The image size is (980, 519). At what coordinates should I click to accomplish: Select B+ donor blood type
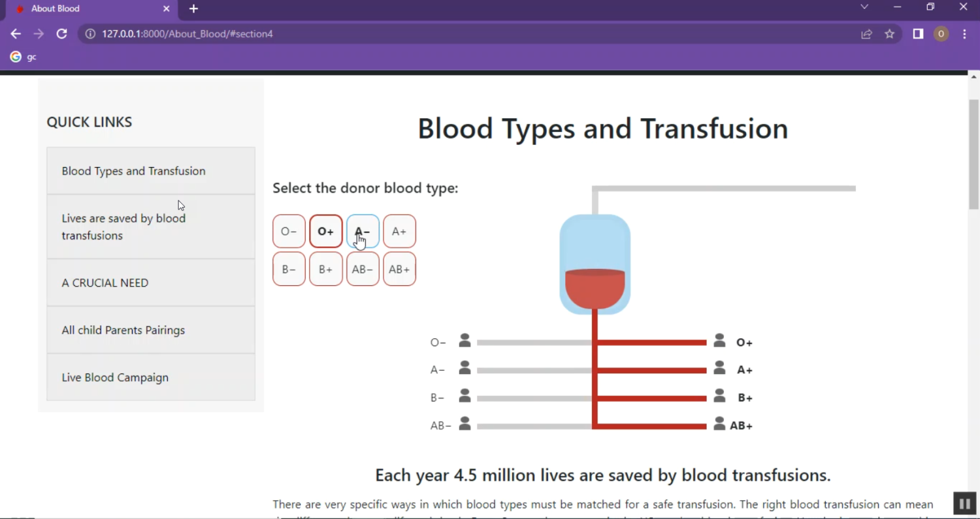coord(325,269)
